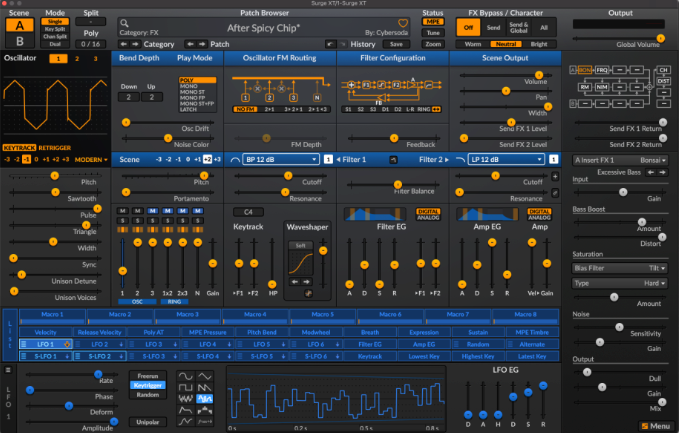Switch to Scene B
Viewport: 679px width, 433px height.
pos(19,41)
